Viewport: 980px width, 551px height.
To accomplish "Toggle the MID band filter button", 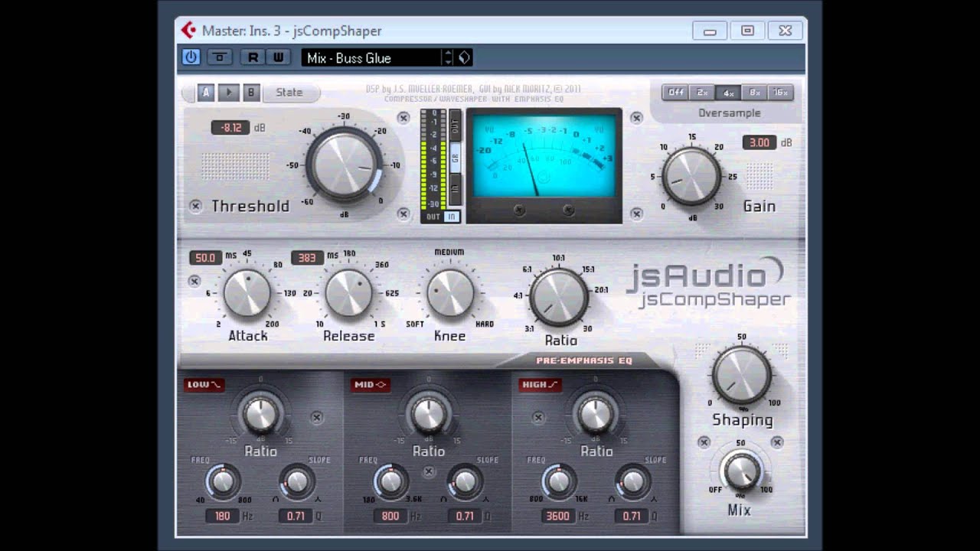I will 371,384.
